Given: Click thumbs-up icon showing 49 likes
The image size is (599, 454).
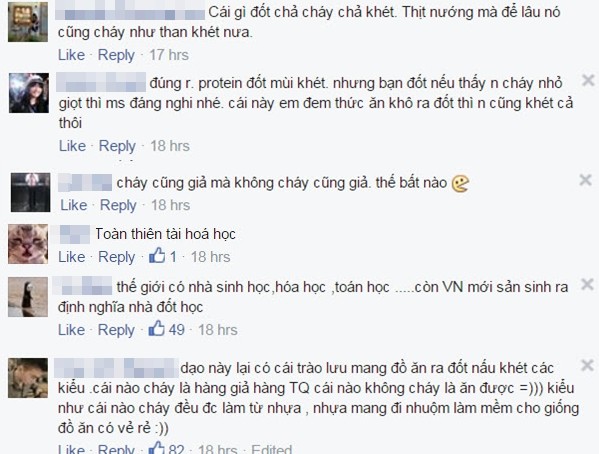Looking at the screenshot, I should pos(157,329).
